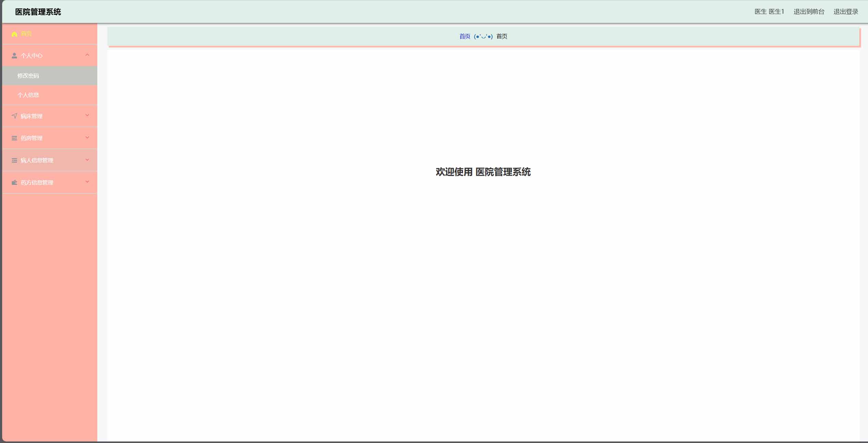Click 退出到前台 in header
868x443 pixels.
click(x=809, y=12)
